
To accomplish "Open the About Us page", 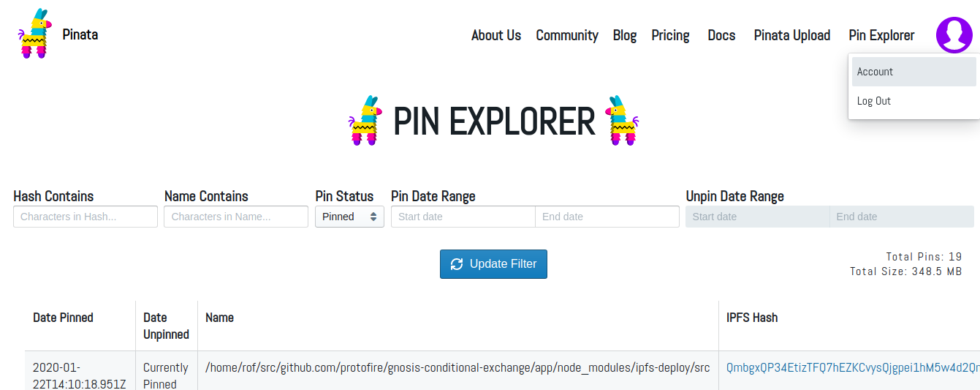I will (496, 35).
